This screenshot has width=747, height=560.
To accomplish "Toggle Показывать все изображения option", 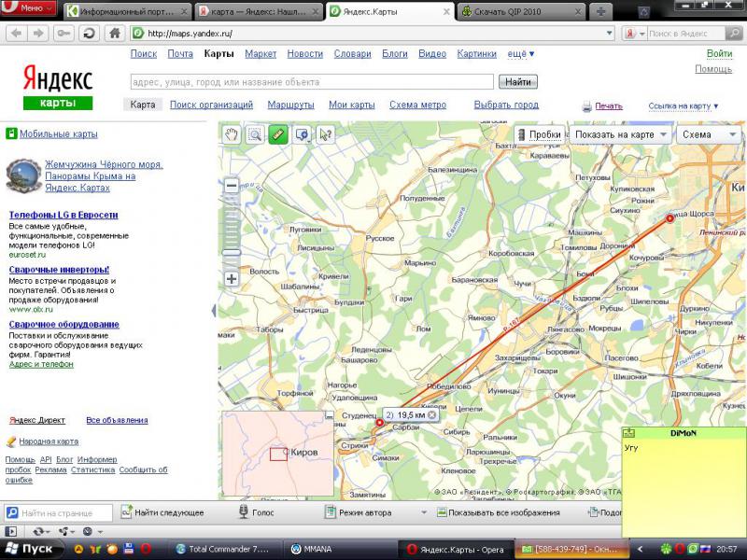I will click(x=495, y=512).
